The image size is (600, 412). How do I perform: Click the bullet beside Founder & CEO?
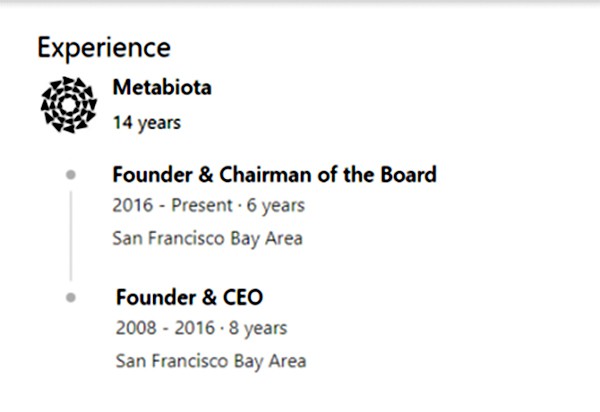click(x=71, y=298)
